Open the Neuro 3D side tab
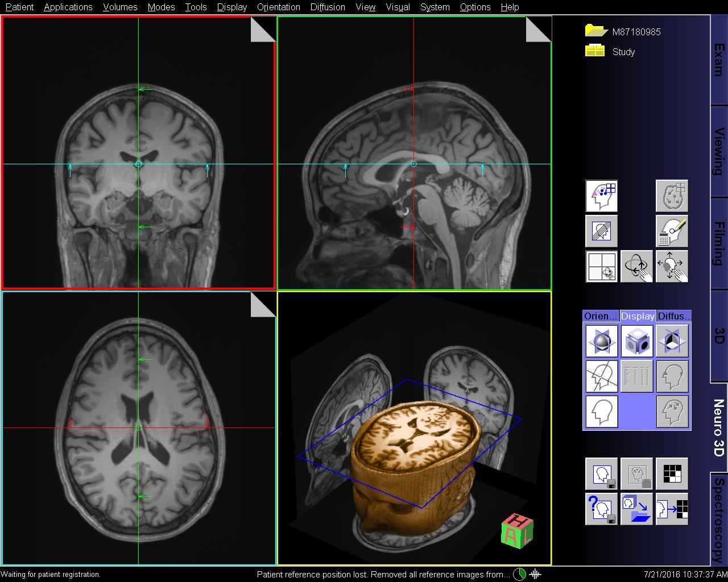728x582 pixels. 719,427
